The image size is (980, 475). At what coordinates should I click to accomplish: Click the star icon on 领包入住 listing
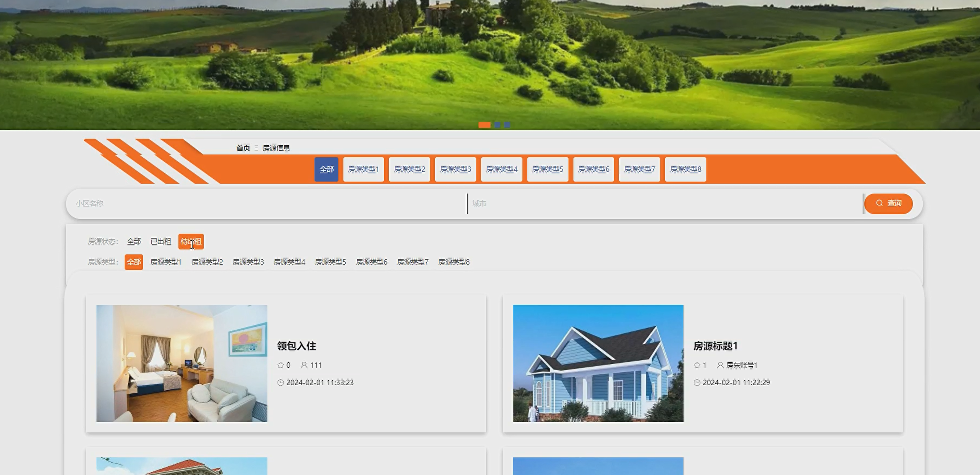pyautogui.click(x=281, y=365)
